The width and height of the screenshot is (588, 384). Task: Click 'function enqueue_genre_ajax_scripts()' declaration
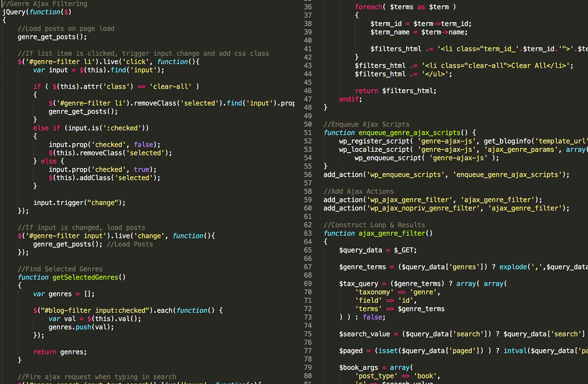(400, 133)
